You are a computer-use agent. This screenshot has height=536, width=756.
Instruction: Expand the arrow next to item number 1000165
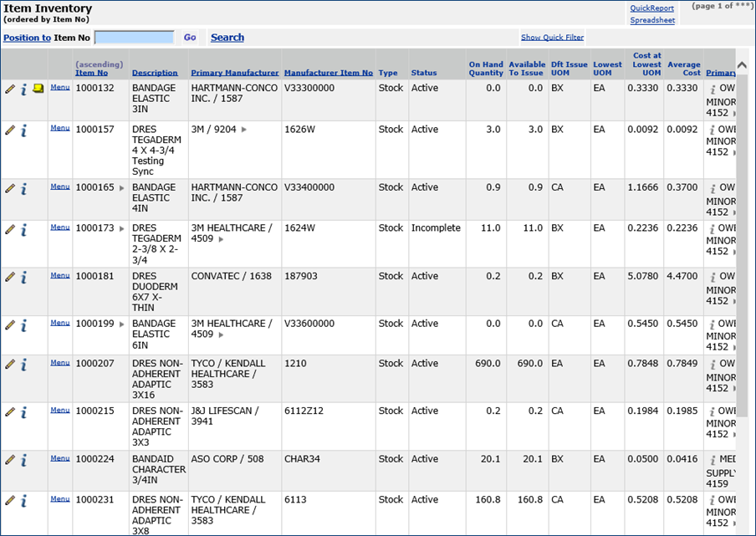[122, 189]
